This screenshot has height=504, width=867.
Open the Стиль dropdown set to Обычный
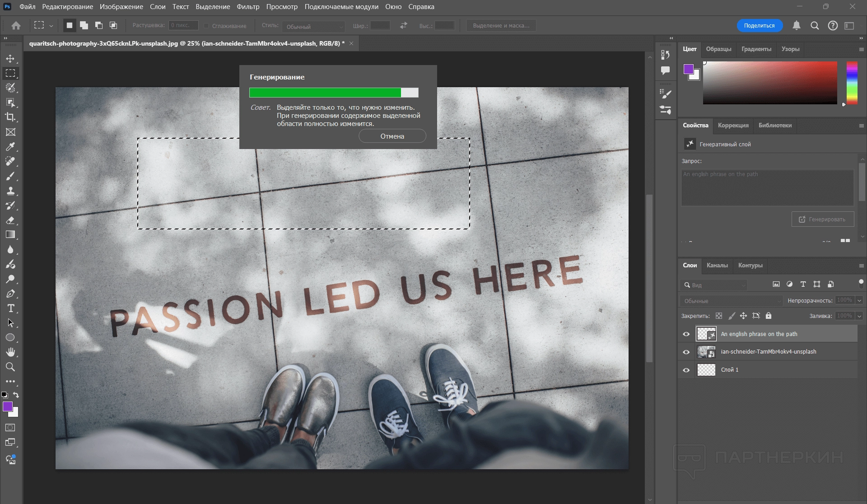313,26
